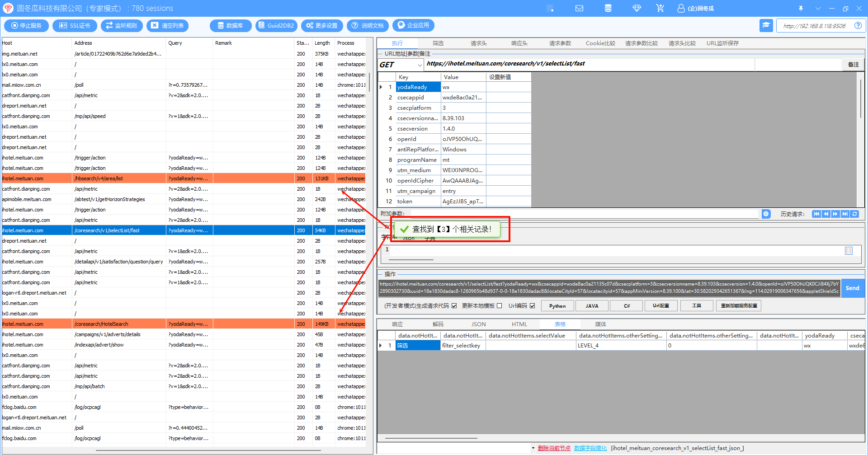The image size is (868, 455).
Task: Click the diamond VIP icon
Action: 637,8
